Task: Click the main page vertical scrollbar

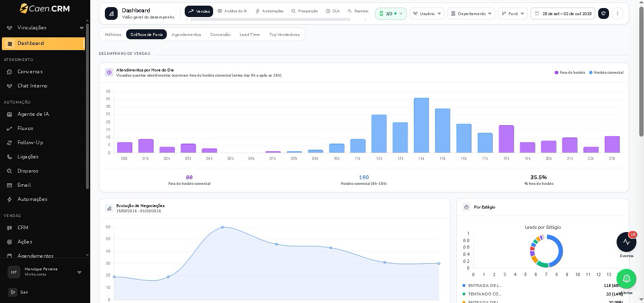Action: coord(641,71)
